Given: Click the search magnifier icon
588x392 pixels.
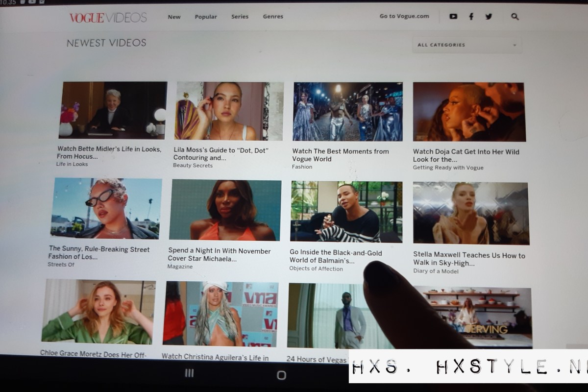Looking at the screenshot, I should 514,17.
